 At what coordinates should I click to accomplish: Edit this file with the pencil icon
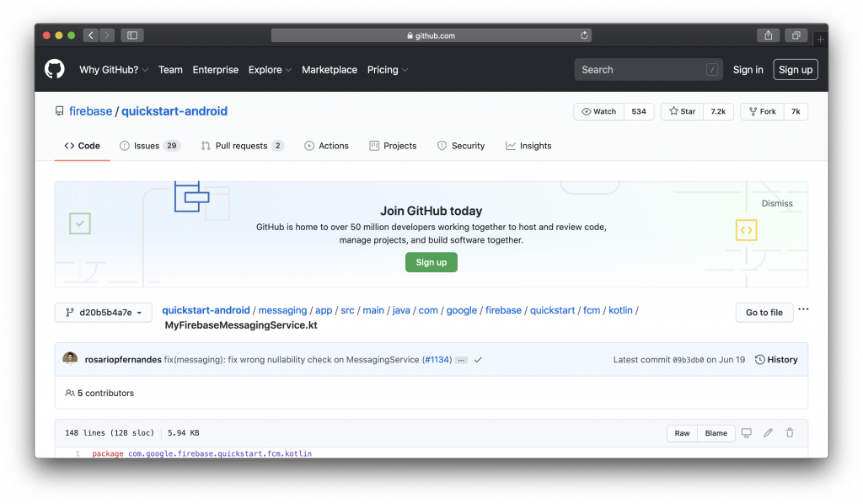[x=768, y=433]
